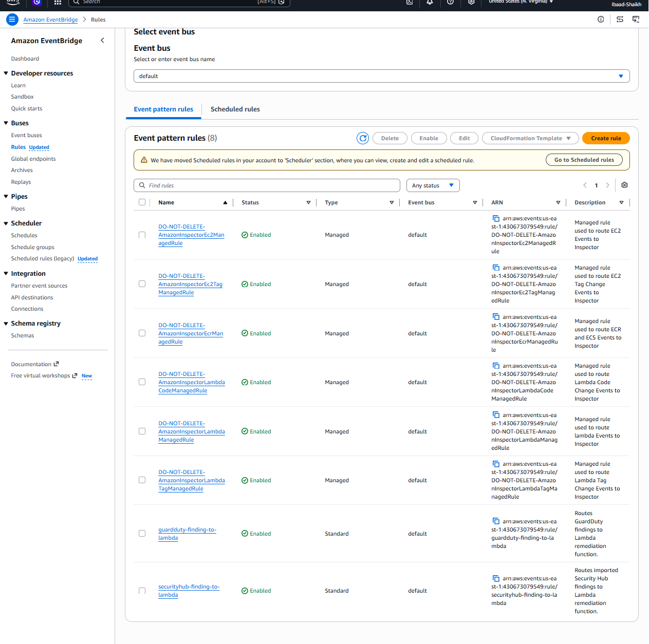649x644 pixels.
Task: Copy ARN of AmazonInspectorLambdaCodeManagedRule
Action: click(496, 366)
